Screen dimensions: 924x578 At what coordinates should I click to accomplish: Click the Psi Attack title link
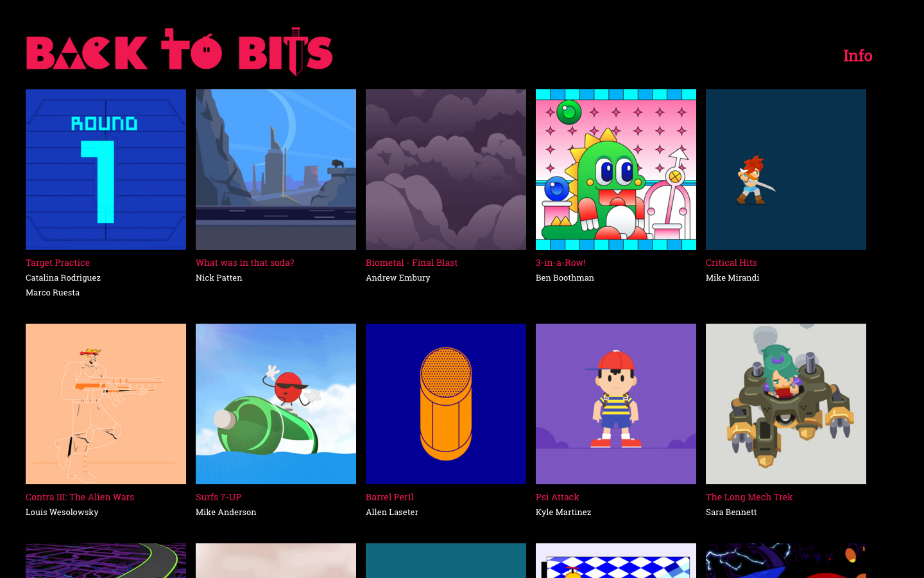pyautogui.click(x=558, y=497)
